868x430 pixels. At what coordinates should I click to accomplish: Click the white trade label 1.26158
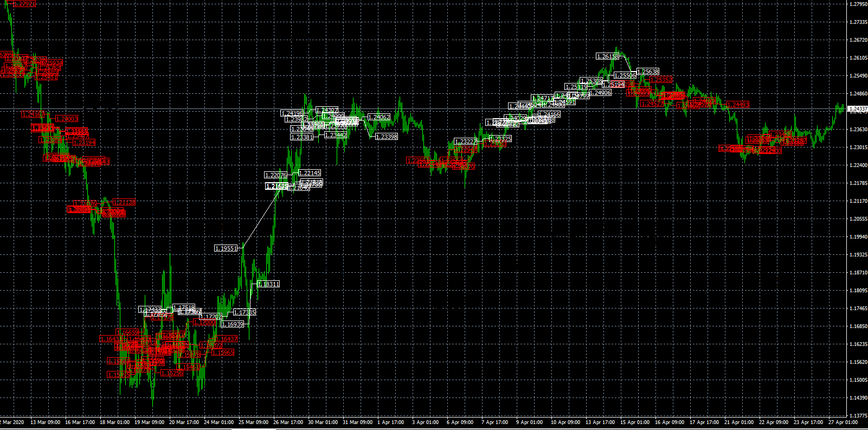pyautogui.click(x=607, y=56)
